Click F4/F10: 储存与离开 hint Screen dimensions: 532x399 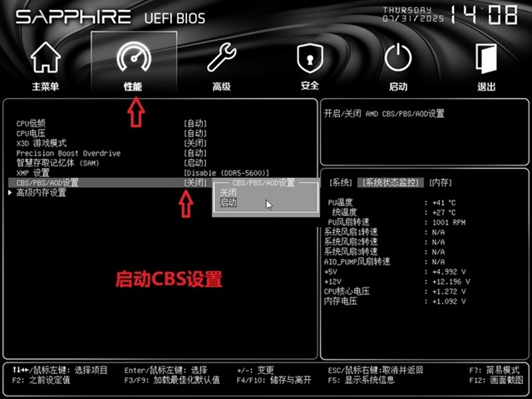273,380
